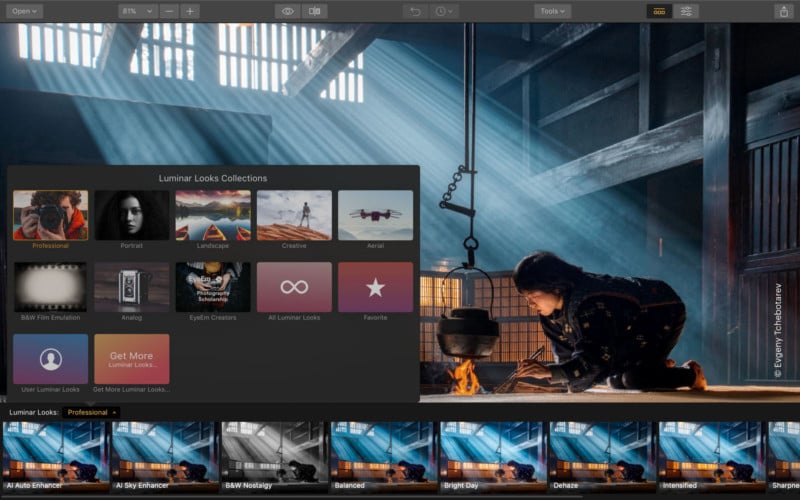This screenshot has width=800, height=500.
Task: Expand the zoom percentage dropdown
Action: [x=137, y=11]
